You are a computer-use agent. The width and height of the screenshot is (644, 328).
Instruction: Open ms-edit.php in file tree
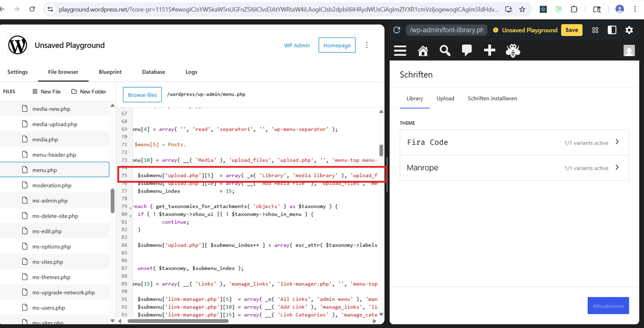coord(54,231)
